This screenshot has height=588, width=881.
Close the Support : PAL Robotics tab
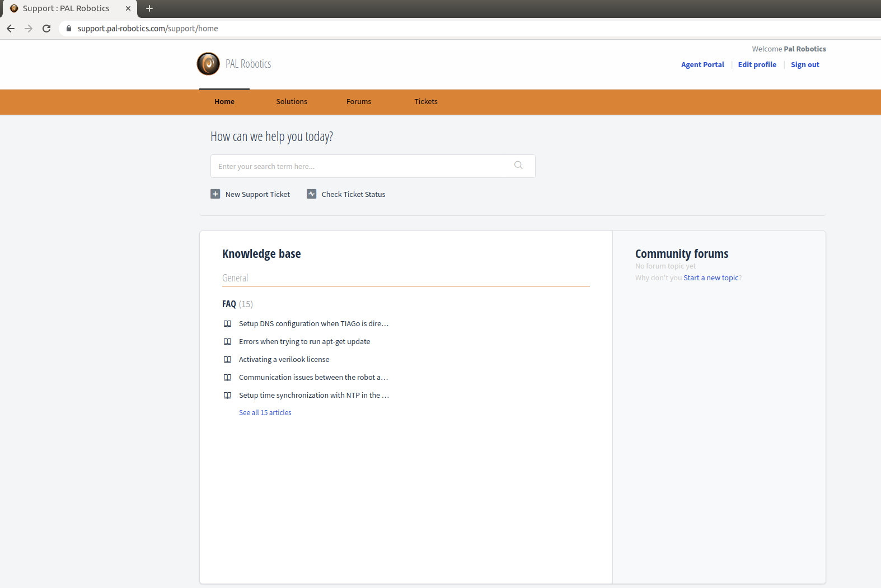click(128, 8)
